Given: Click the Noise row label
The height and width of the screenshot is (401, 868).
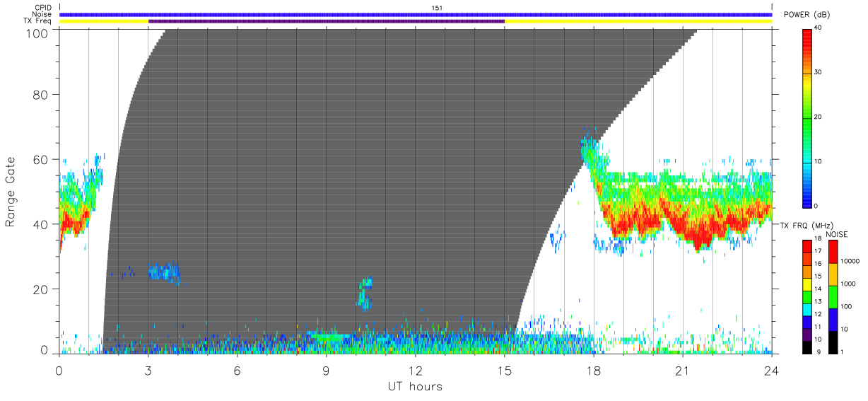Looking at the screenshot, I should (43, 14).
